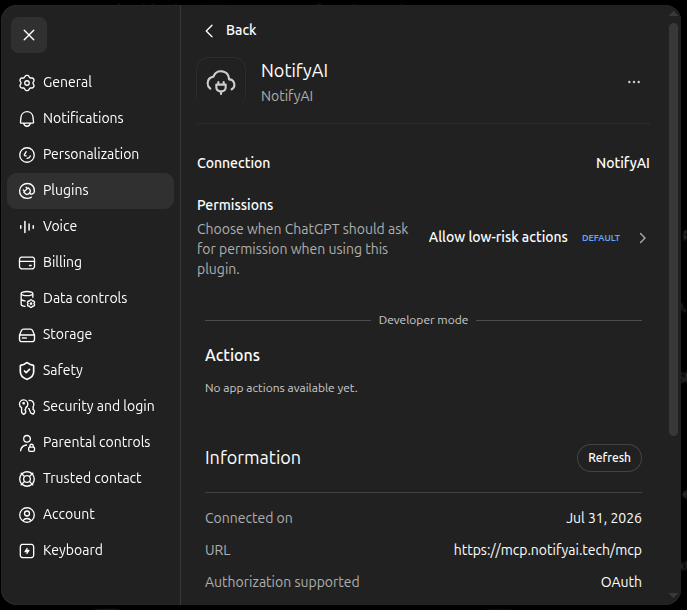Refresh the plugin information
Image resolution: width=687 pixels, height=610 pixels.
pyautogui.click(x=609, y=458)
